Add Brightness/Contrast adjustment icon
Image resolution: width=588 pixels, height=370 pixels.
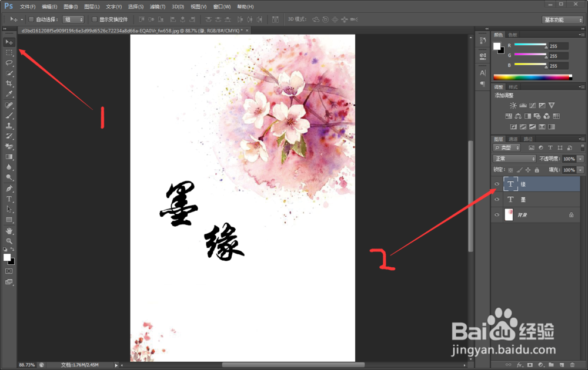pos(513,106)
